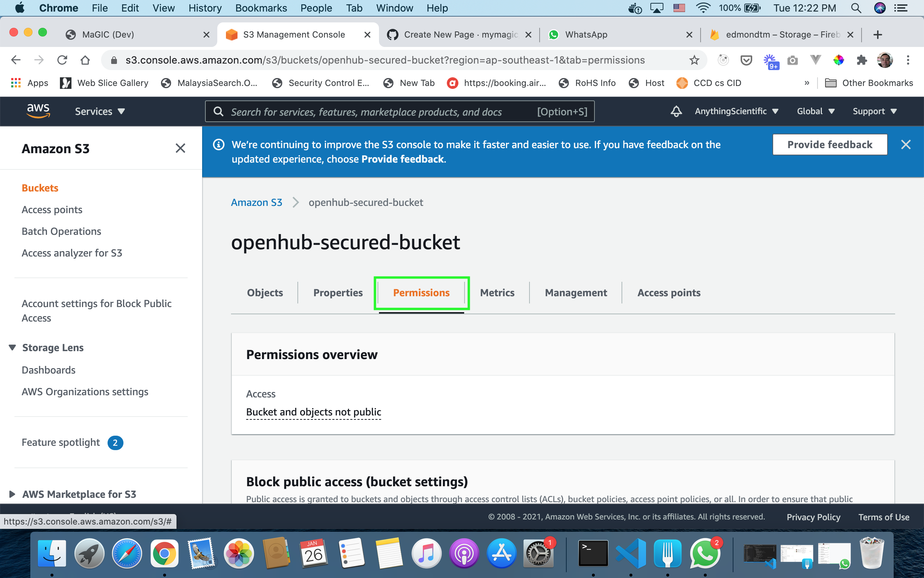Viewport: 924px width, 578px height.
Task: Open Feature spotlight in sidebar
Action: point(60,442)
